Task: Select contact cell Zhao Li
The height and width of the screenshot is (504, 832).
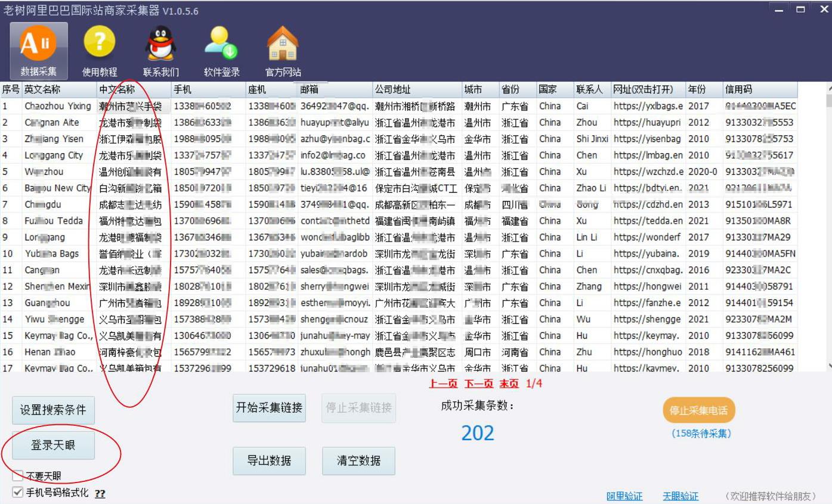Action: pos(592,188)
